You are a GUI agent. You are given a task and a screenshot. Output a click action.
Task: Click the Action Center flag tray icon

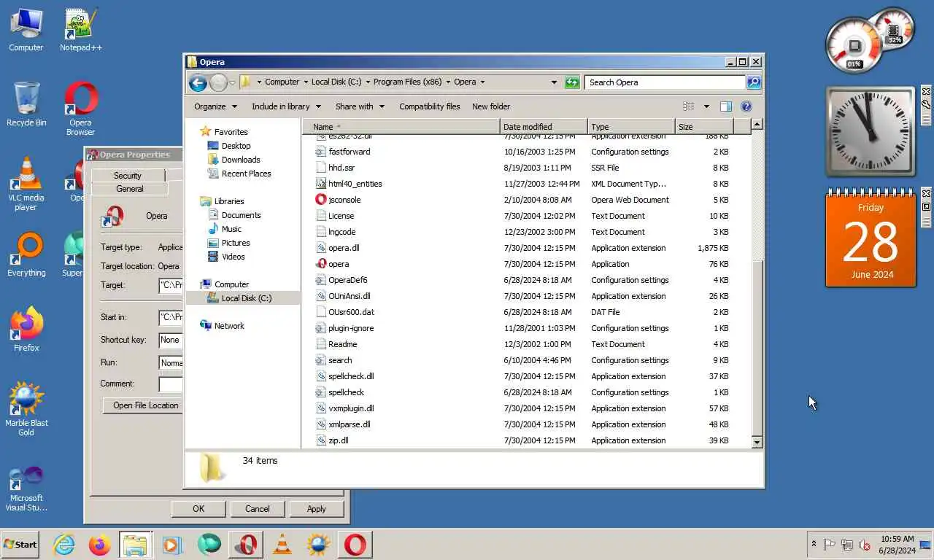tap(830, 545)
